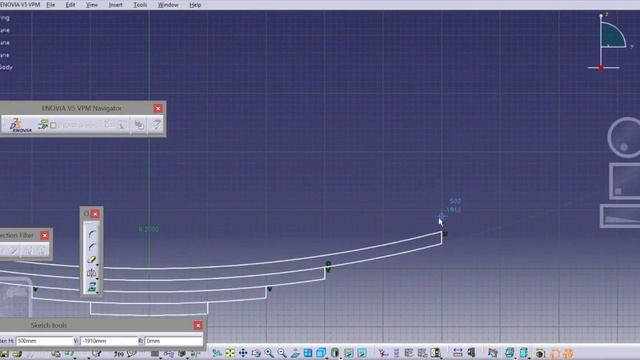The height and width of the screenshot is (360, 640).
Task: Click the Hide/Show icon in View toolbar
Action: tap(349, 353)
